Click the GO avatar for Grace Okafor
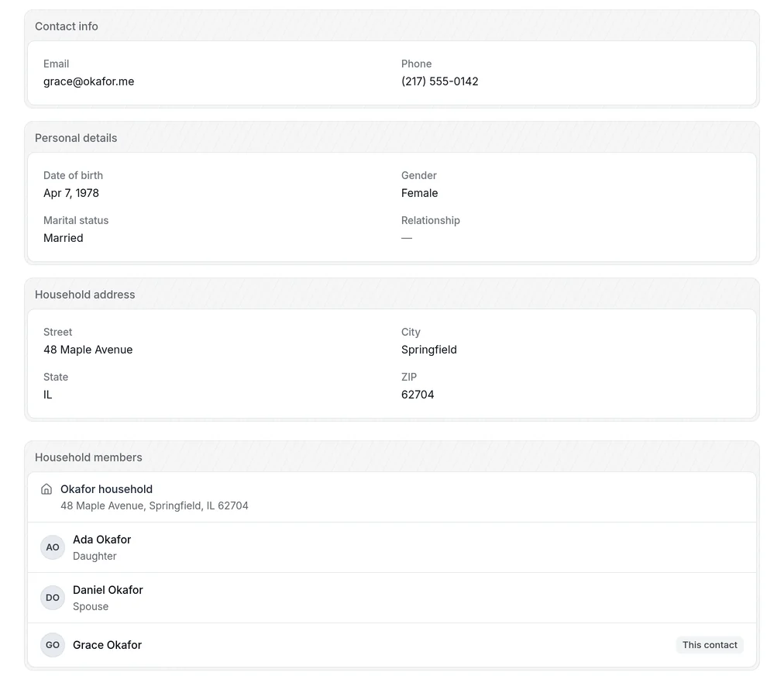The image size is (784, 683). (x=53, y=645)
